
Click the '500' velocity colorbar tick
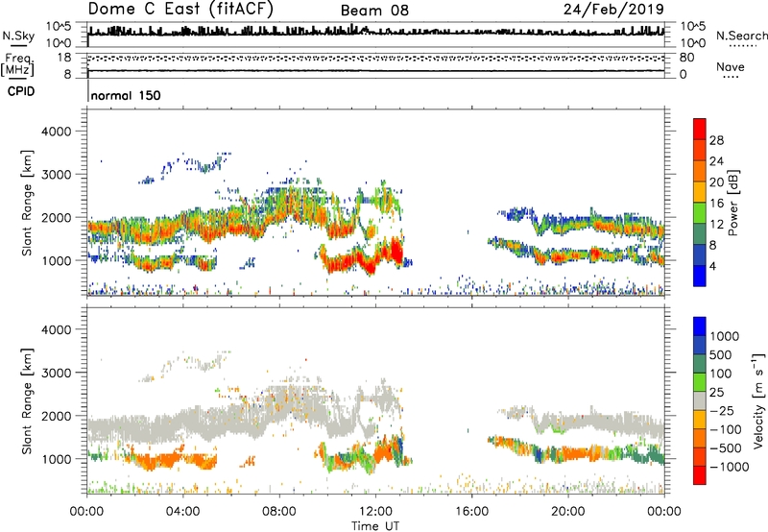pos(721,354)
